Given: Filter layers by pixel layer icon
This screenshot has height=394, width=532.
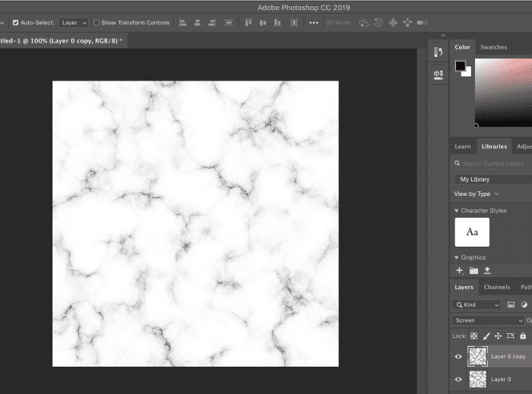Looking at the screenshot, I should click(x=511, y=304).
